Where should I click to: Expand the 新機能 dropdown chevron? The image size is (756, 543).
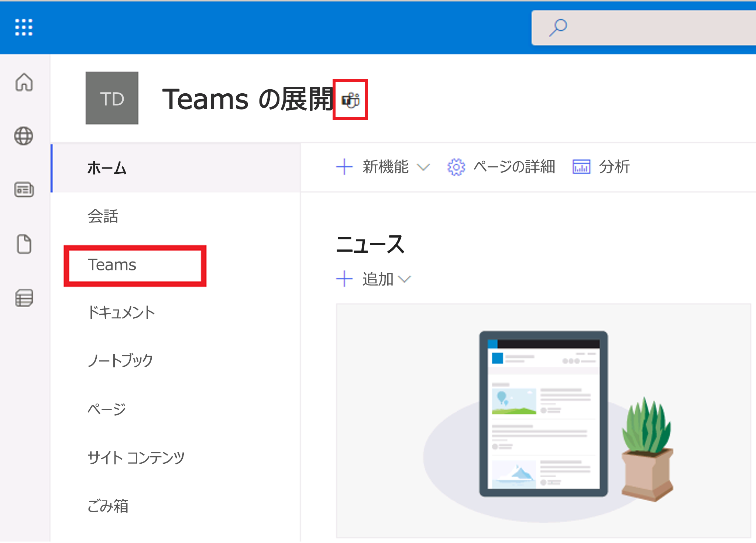423,167
